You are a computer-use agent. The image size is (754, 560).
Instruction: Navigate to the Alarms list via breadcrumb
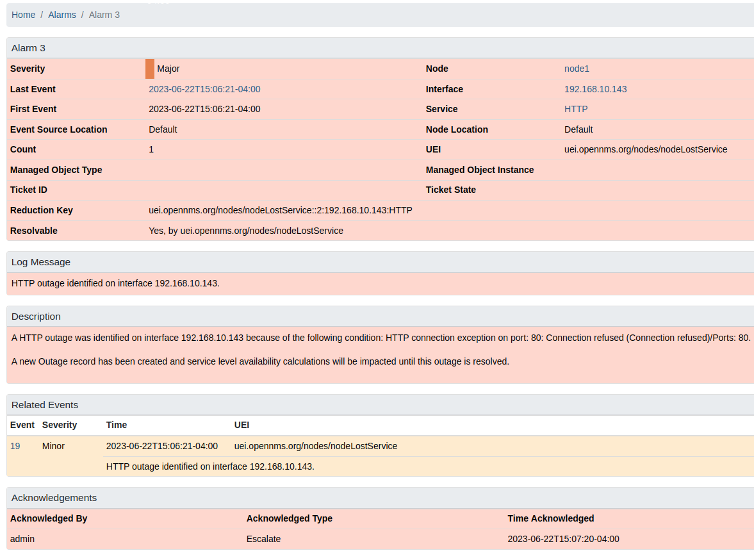pyautogui.click(x=61, y=14)
